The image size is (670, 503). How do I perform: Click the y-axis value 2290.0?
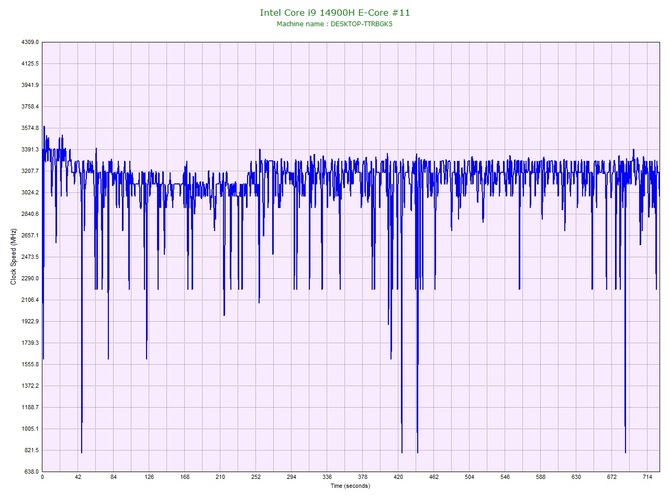[x=30, y=278]
